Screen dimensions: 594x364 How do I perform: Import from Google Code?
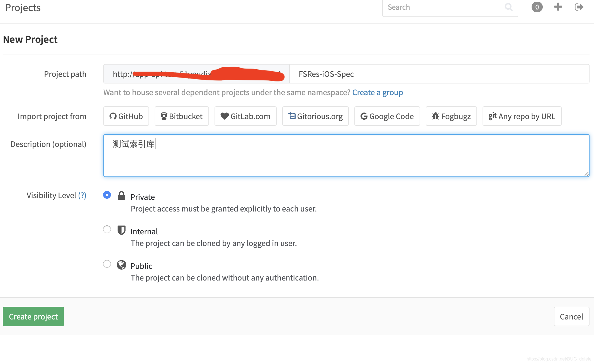click(387, 116)
